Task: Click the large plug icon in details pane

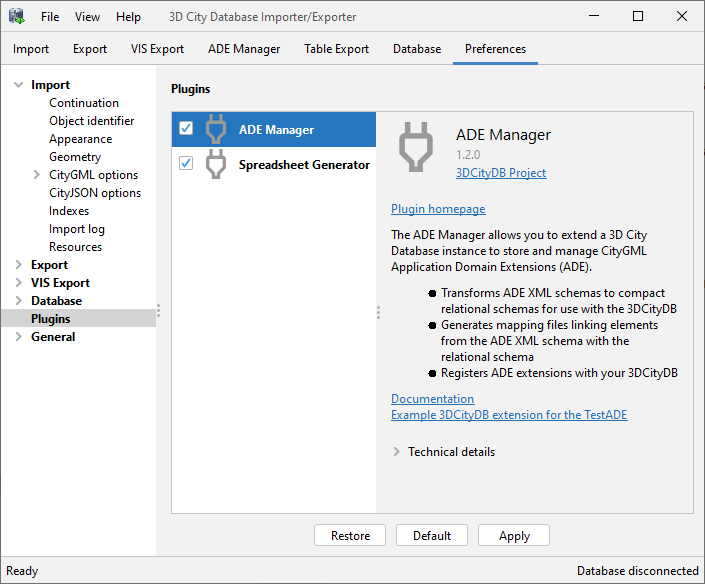Action: pos(416,147)
